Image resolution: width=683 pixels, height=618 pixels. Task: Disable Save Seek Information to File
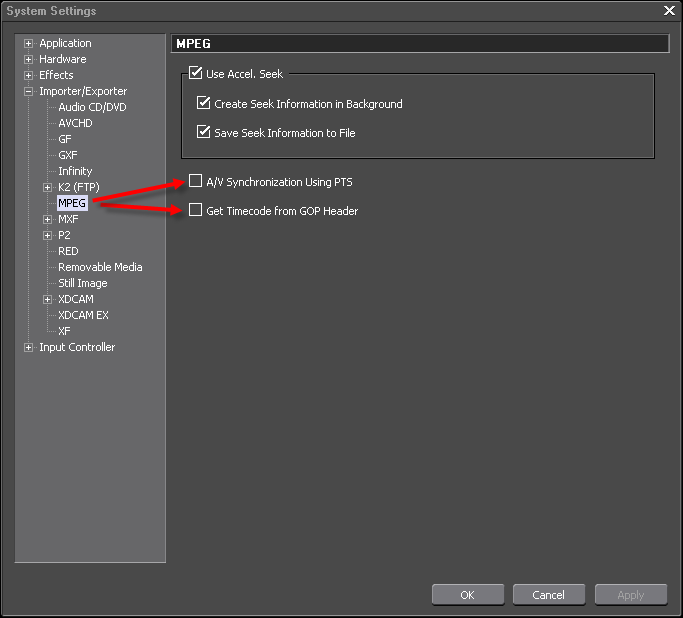(204, 132)
